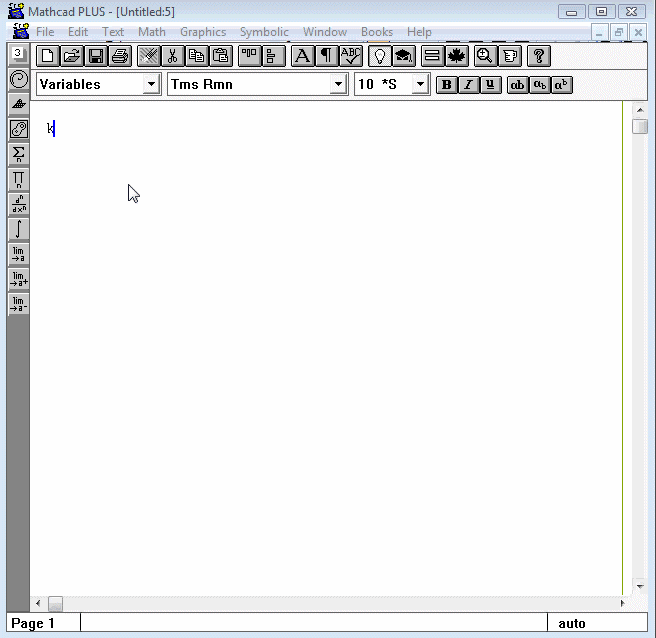
Task: Toggle Bold text formatting
Action: coord(446,85)
